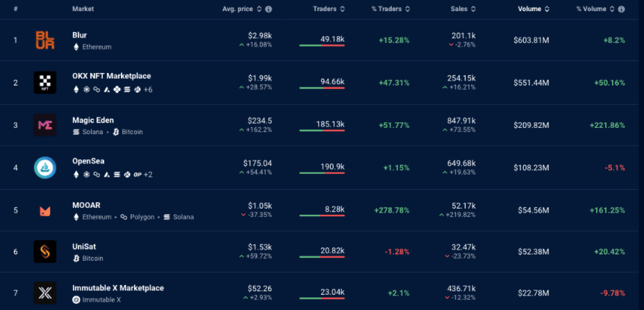Open the Immutable X Marketplace link
644x310 pixels.
coord(117,288)
